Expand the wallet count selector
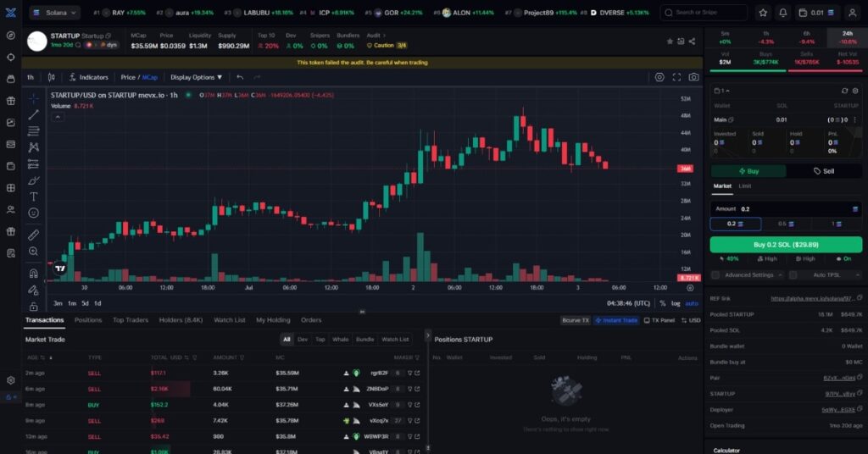The width and height of the screenshot is (868, 454). coord(722,91)
